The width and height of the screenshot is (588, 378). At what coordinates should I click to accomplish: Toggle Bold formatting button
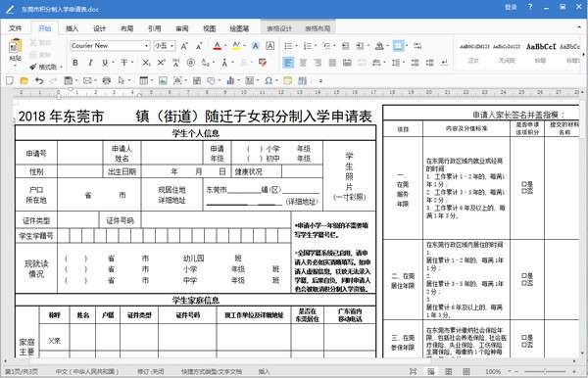(75, 63)
